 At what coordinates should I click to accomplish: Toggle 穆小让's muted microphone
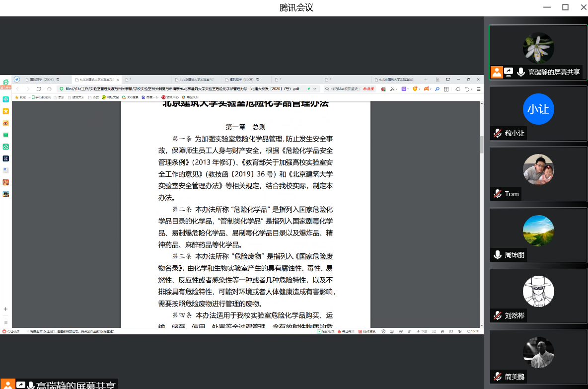[497, 133]
